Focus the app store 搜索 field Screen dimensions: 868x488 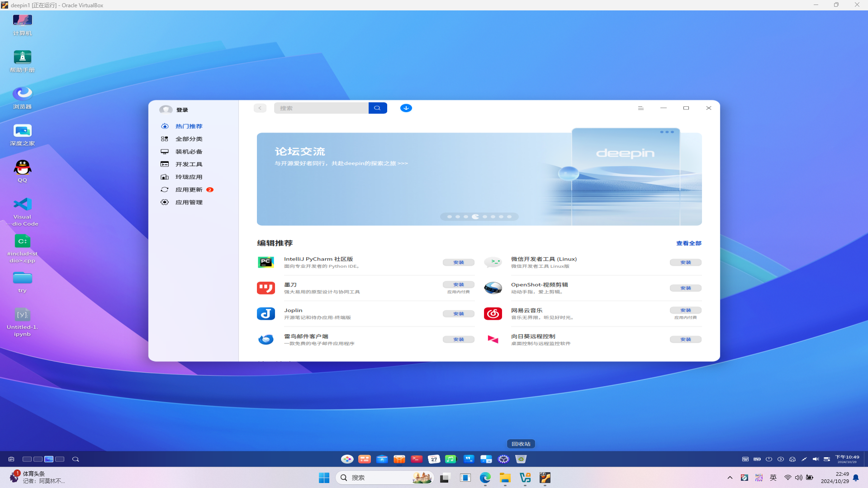pos(321,108)
